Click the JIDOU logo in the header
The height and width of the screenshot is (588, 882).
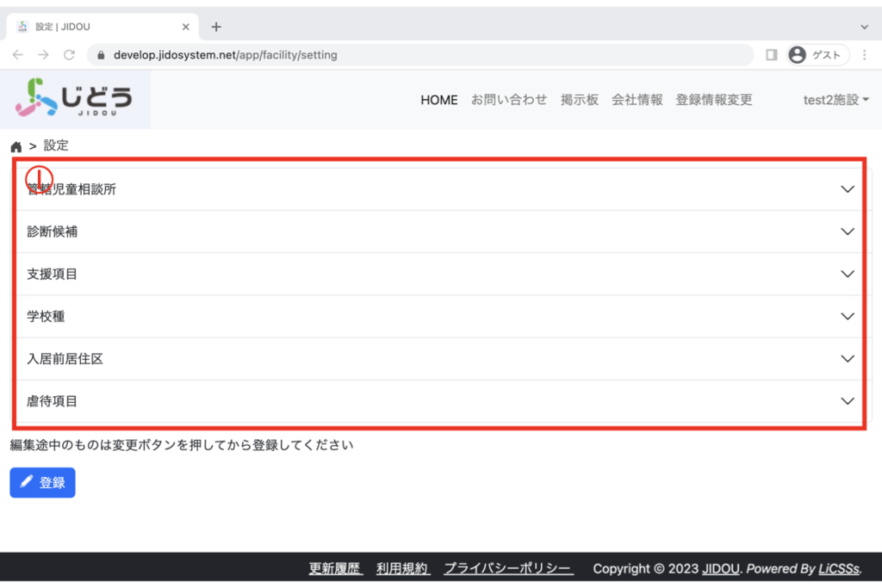click(x=74, y=98)
